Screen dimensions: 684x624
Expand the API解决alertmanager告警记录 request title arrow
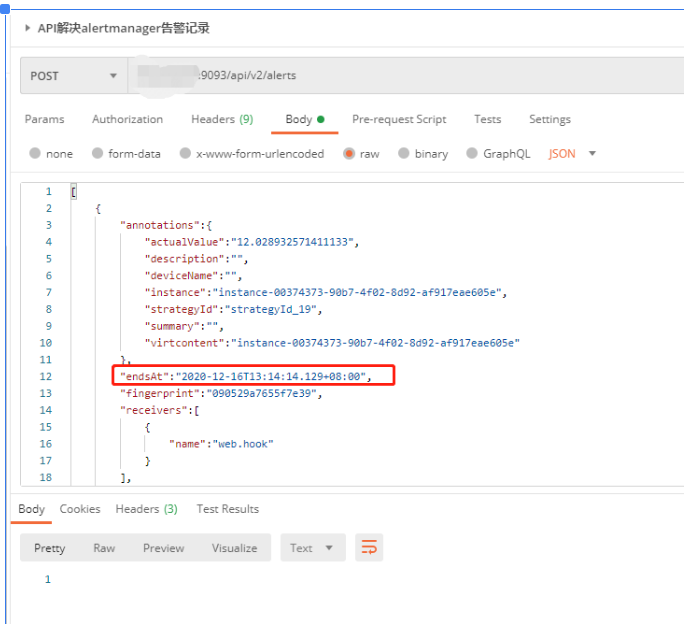27,28
